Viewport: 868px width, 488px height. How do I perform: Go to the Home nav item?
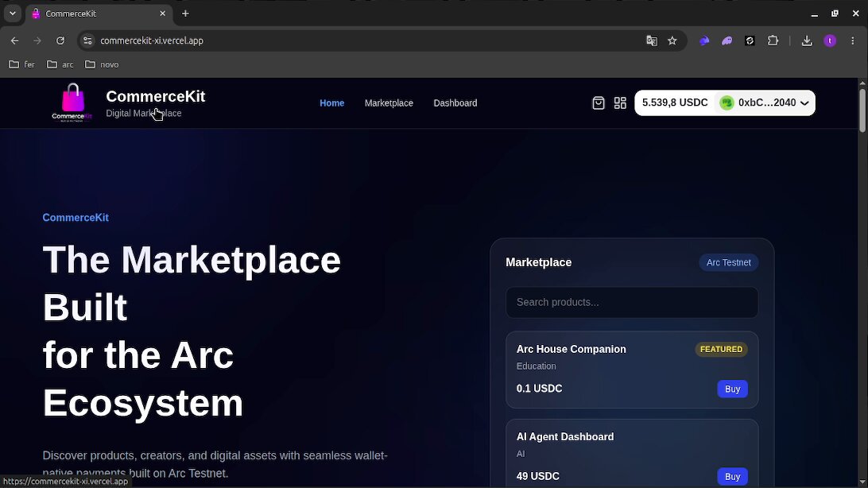pos(331,103)
